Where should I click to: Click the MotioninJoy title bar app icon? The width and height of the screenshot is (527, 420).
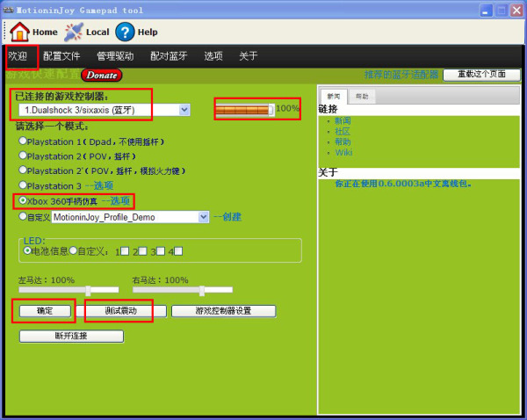8,9
